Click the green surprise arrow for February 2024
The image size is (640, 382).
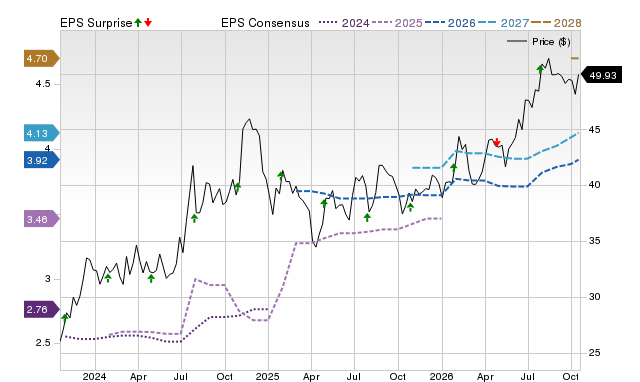pyautogui.click(x=108, y=278)
